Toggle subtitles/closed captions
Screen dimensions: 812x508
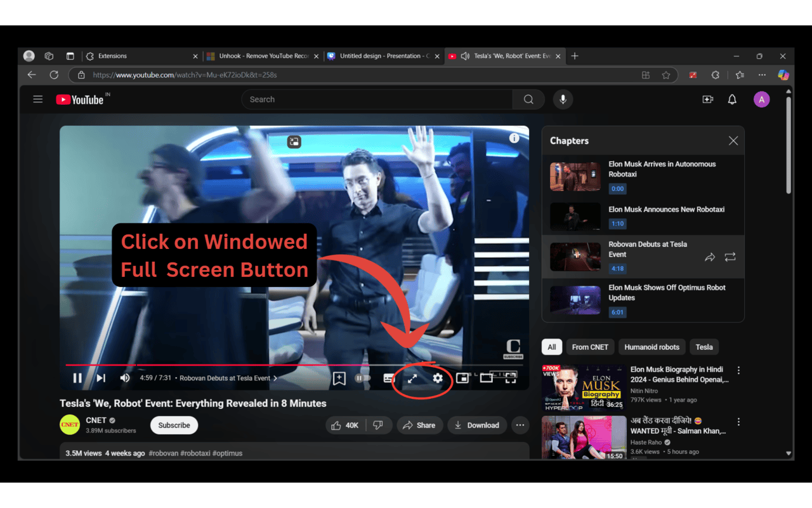coord(389,378)
